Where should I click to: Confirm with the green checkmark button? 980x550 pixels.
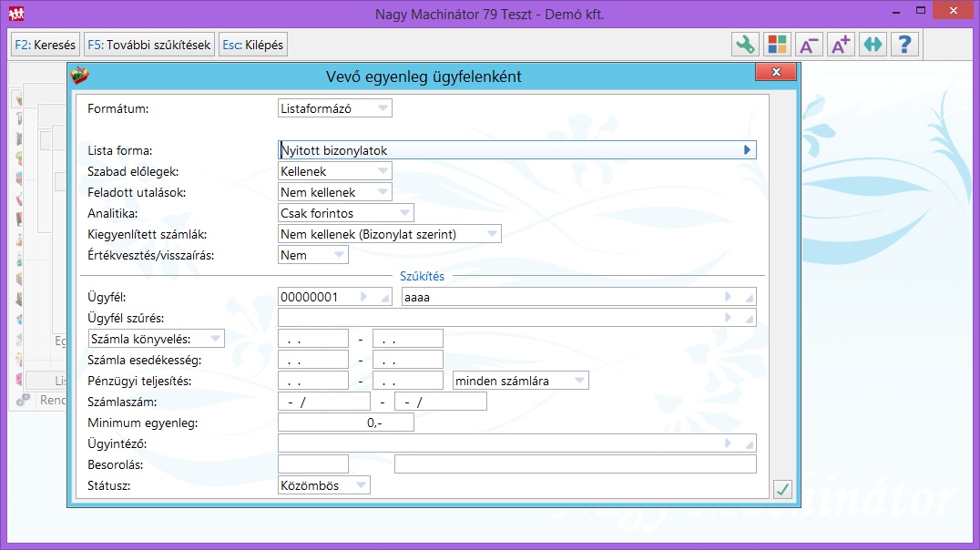[x=781, y=489]
